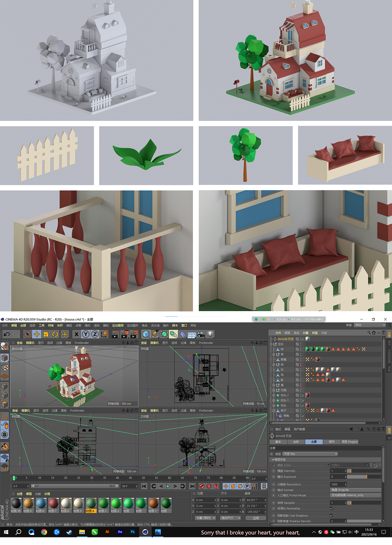The width and height of the screenshot is (392, 545).
Task: Toggle the Normalize checkbox
Action: [x=331, y=508]
